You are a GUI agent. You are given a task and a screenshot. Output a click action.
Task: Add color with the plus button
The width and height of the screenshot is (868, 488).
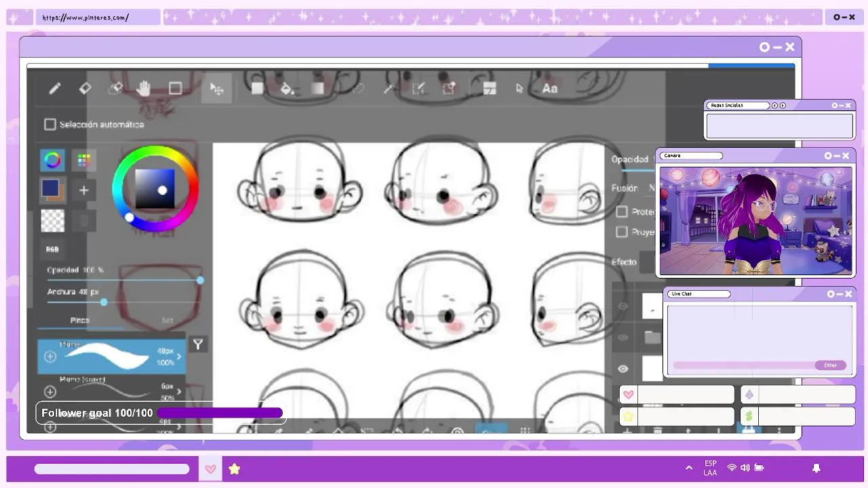pyautogui.click(x=83, y=190)
